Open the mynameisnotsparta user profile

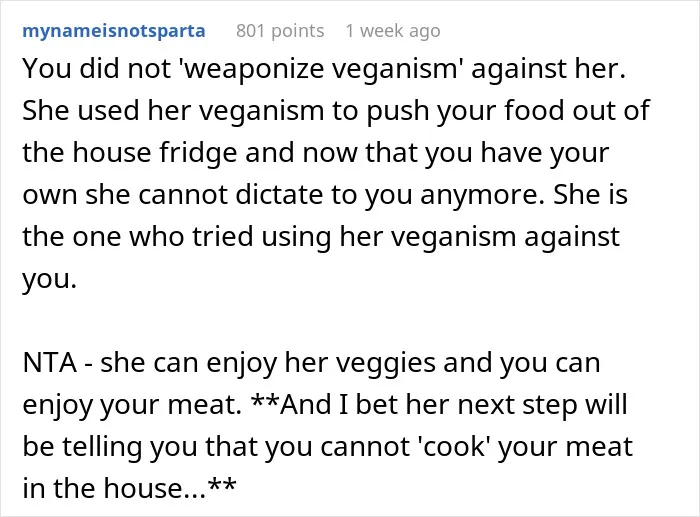[x=114, y=31]
